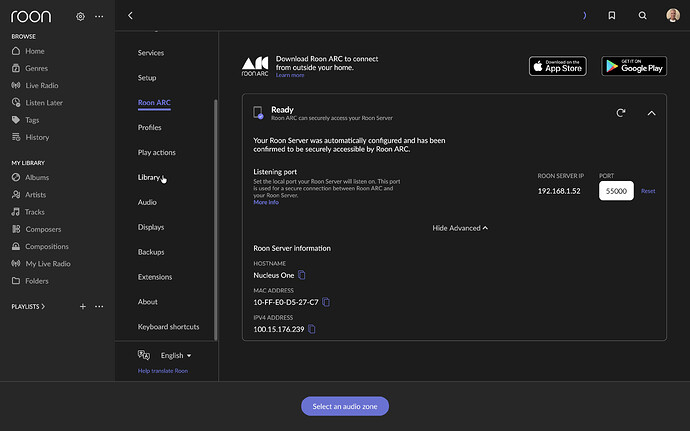Click the translation language icon

pos(143,355)
